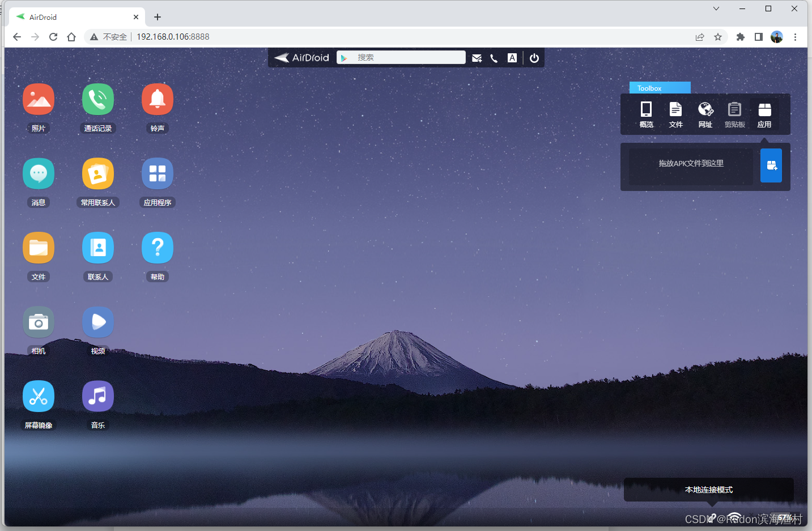The height and width of the screenshot is (531, 812).
Task: Open the 文件 files desktop icon
Action: (x=39, y=248)
